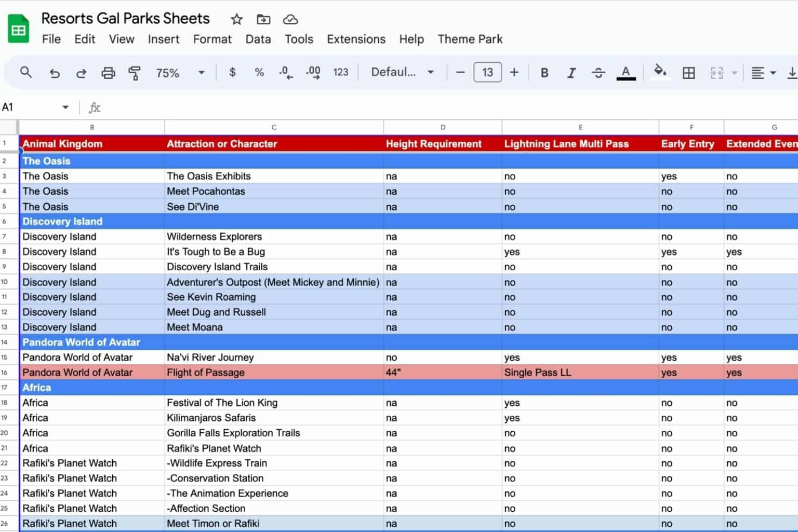Toggle strikethrough formatting

(x=598, y=72)
